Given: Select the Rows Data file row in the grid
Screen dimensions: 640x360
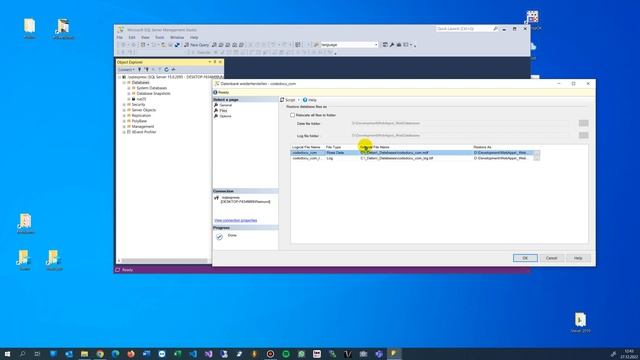Looking at the screenshot, I should [412, 153].
